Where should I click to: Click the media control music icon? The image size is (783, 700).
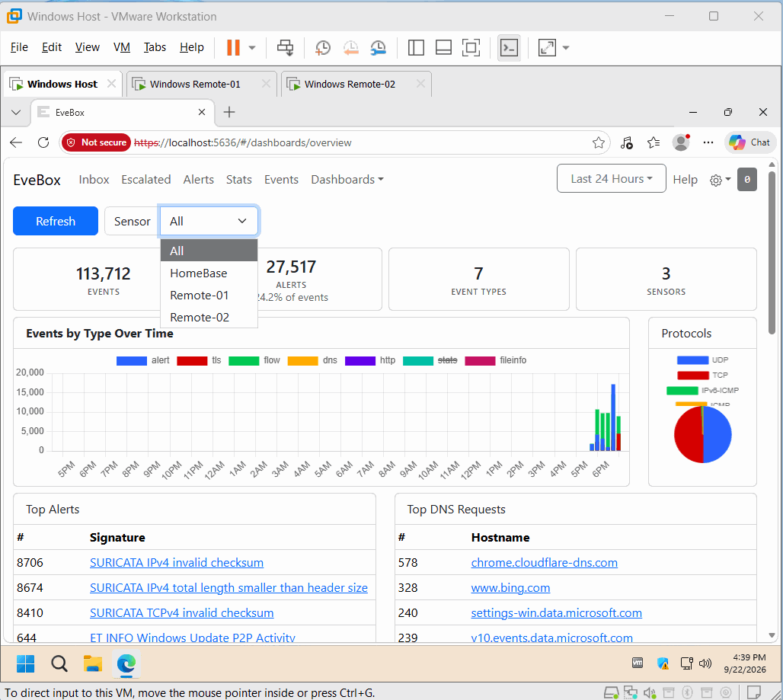pyautogui.click(x=627, y=142)
